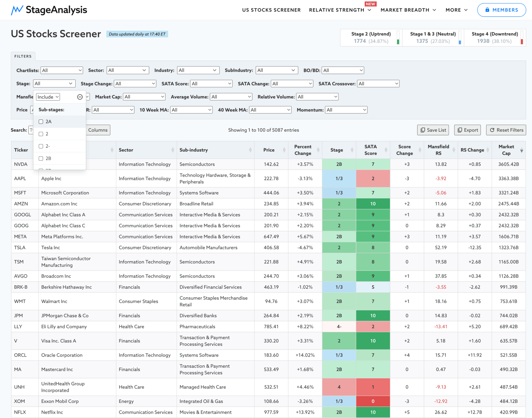
Task: Open the Momentum filter dropdown
Action: [x=346, y=110]
